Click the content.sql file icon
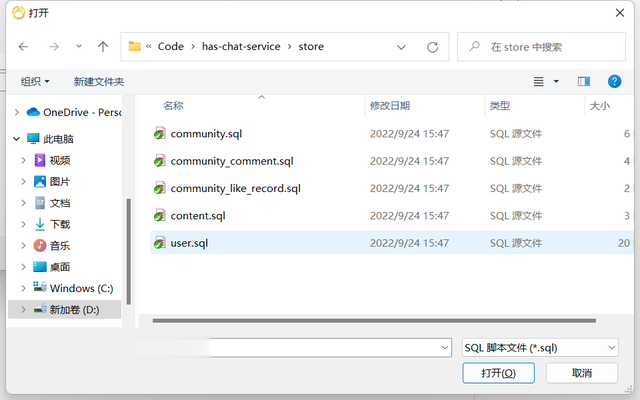 (x=160, y=216)
